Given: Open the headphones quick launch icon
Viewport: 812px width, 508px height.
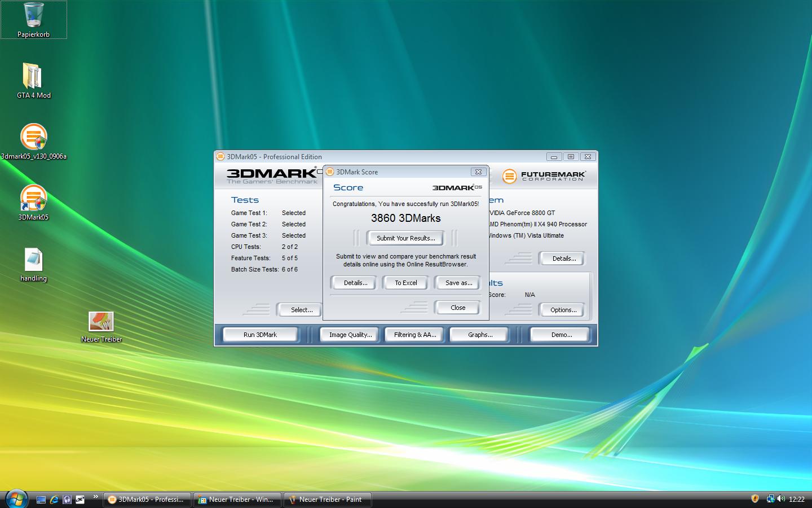Looking at the screenshot, I should pos(67,500).
